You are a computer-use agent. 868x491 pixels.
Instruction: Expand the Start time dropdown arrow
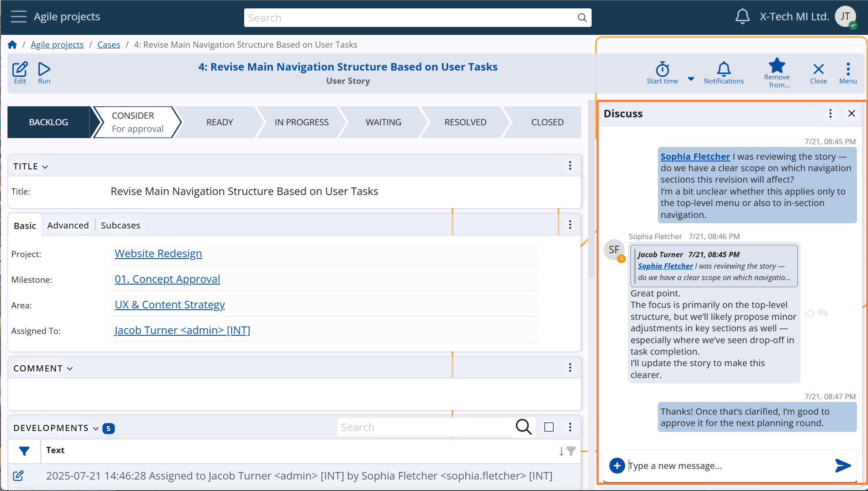pos(691,79)
